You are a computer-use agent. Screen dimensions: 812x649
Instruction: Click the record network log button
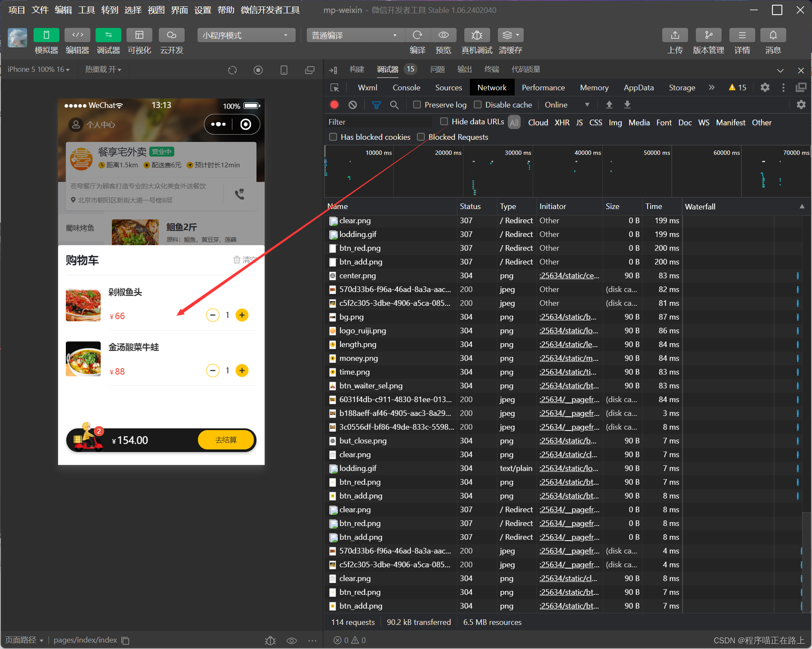(334, 105)
